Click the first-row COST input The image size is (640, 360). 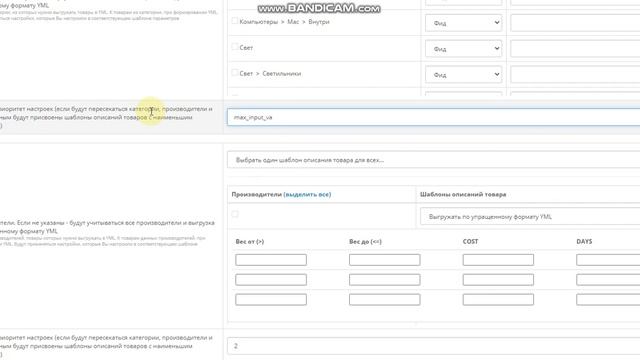point(498,260)
